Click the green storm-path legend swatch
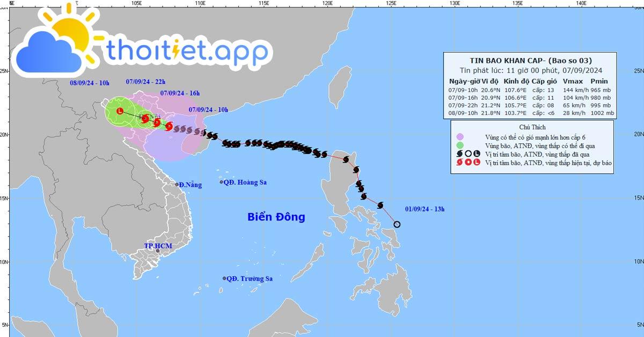This screenshot has height=337, width=644. coord(460,145)
